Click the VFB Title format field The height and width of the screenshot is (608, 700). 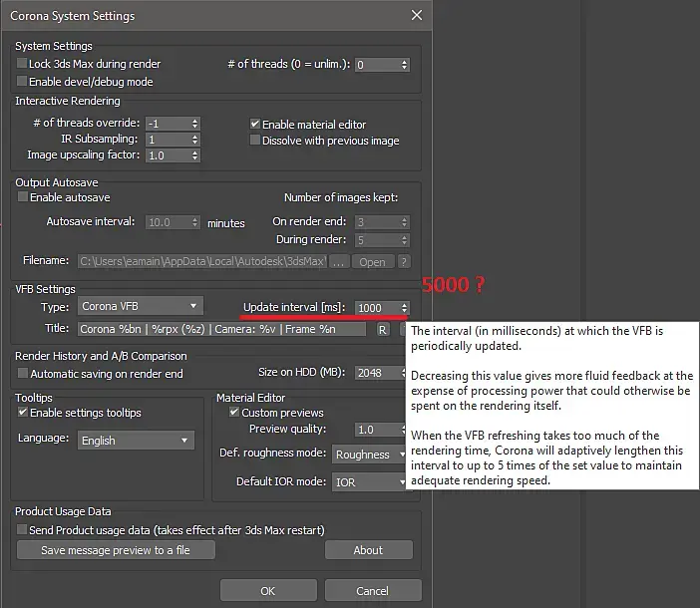coord(221,329)
